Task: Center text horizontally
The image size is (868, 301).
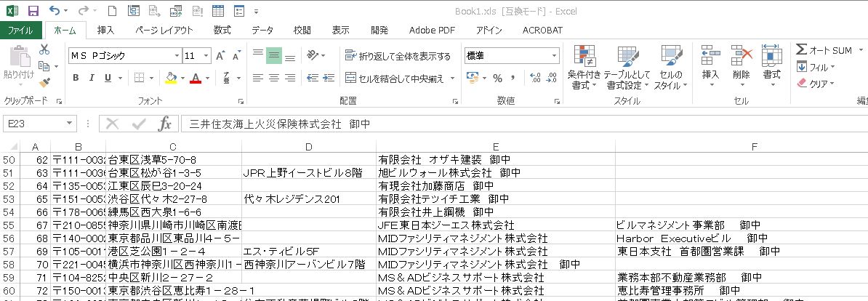Action: click(273, 78)
